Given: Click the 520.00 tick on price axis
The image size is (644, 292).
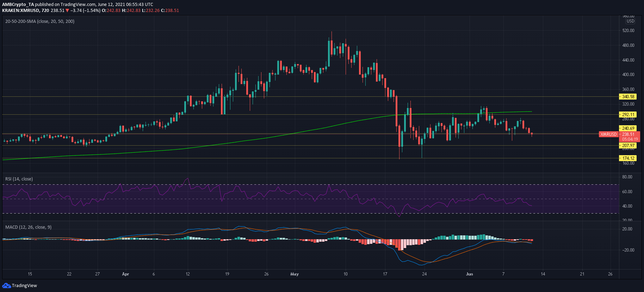Looking at the screenshot, I should (628, 31).
